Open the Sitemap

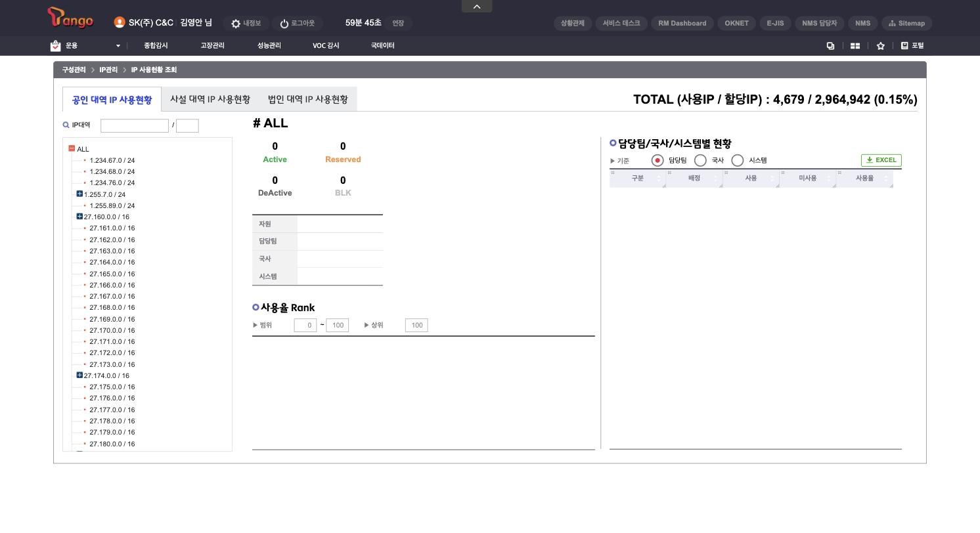pyautogui.click(x=906, y=23)
